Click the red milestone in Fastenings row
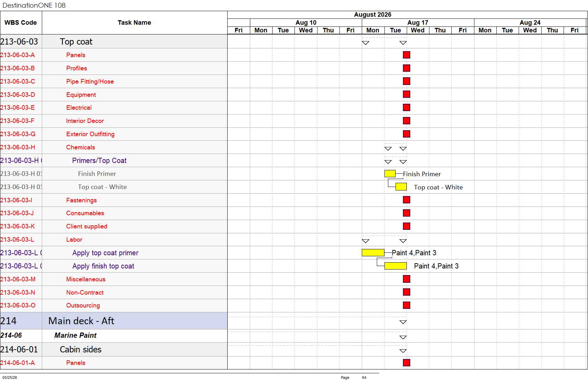The width and height of the screenshot is (588, 382). point(406,200)
